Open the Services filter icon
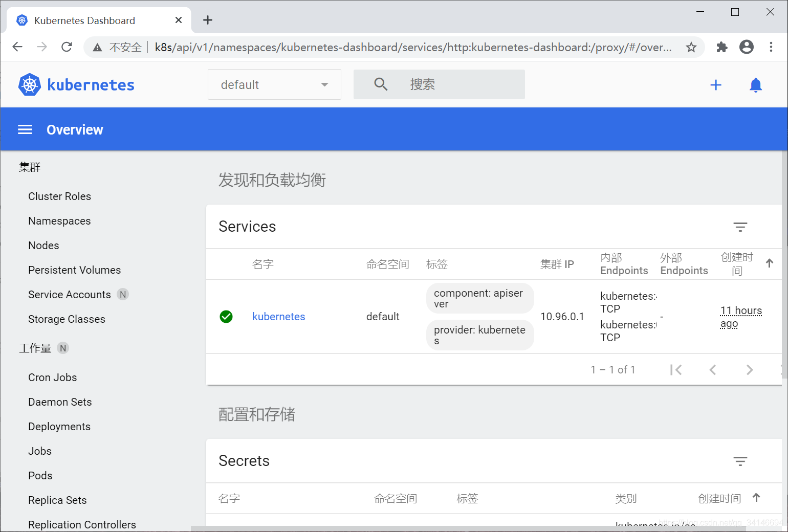The image size is (788, 532). pos(740,227)
